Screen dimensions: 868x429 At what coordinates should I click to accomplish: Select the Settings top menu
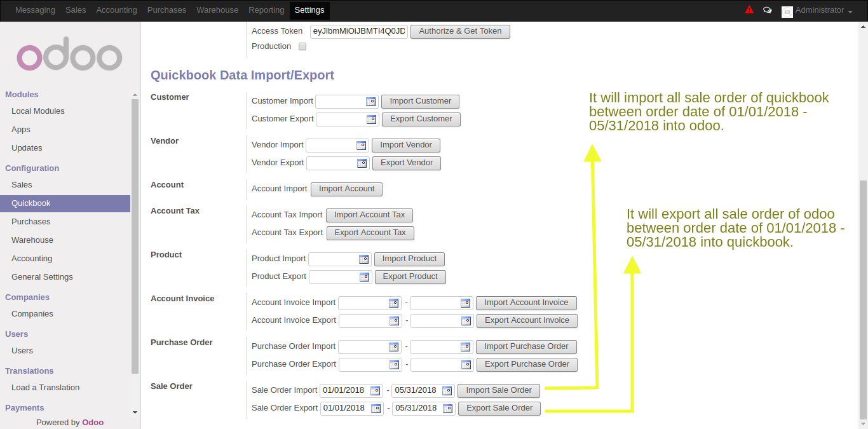point(309,10)
